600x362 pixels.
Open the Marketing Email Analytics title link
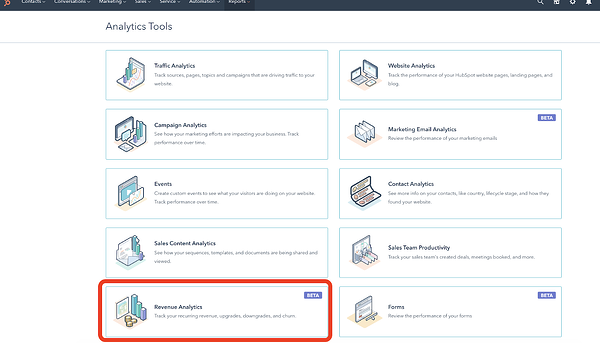coord(422,129)
